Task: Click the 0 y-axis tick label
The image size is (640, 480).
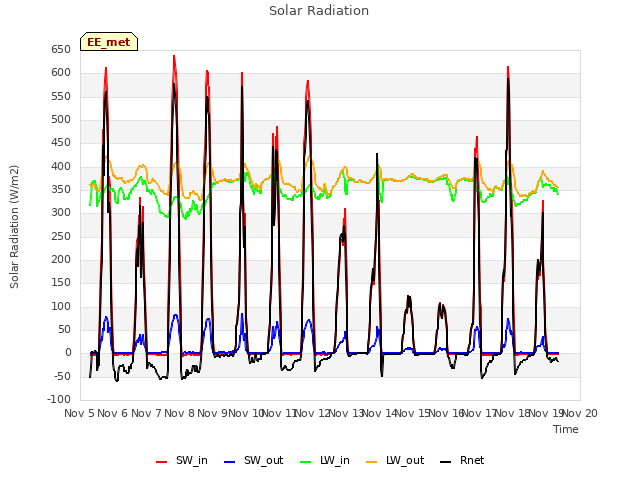Action: click(x=68, y=353)
